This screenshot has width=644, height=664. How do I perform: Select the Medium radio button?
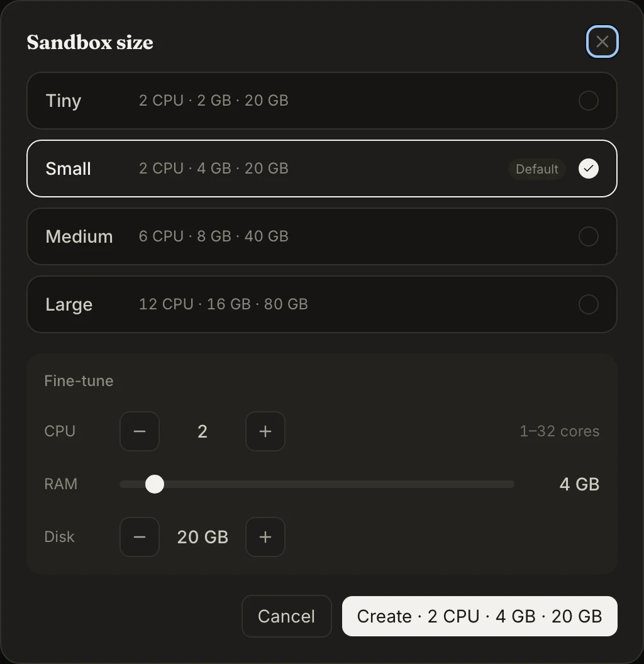pyautogui.click(x=589, y=236)
